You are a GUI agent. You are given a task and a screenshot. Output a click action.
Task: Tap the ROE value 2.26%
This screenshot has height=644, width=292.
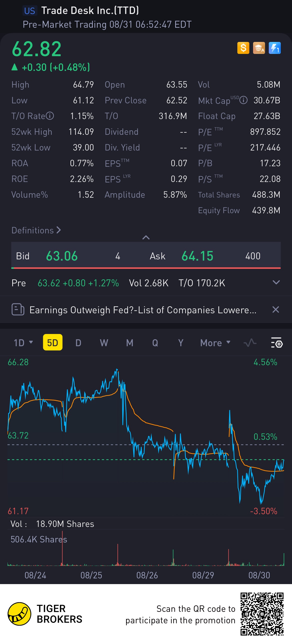coord(82,179)
